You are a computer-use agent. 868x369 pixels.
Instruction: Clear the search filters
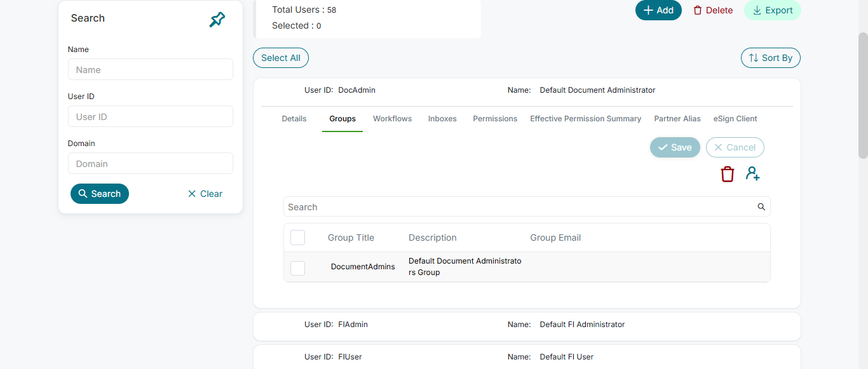click(x=205, y=194)
